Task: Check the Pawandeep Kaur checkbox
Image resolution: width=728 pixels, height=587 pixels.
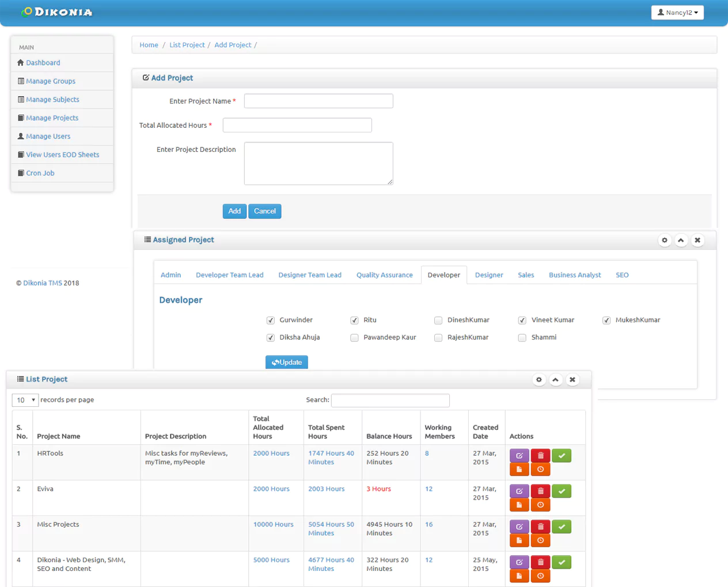Action: (x=355, y=338)
